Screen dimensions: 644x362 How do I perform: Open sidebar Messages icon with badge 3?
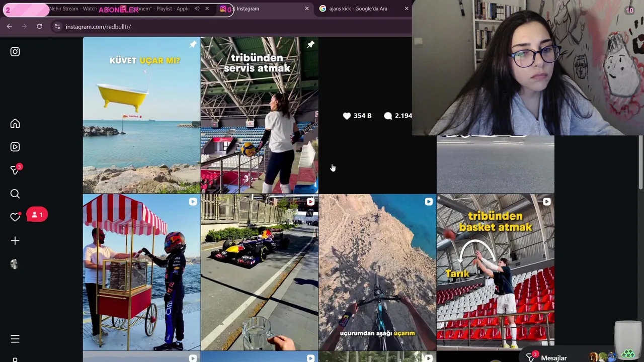coord(15,170)
